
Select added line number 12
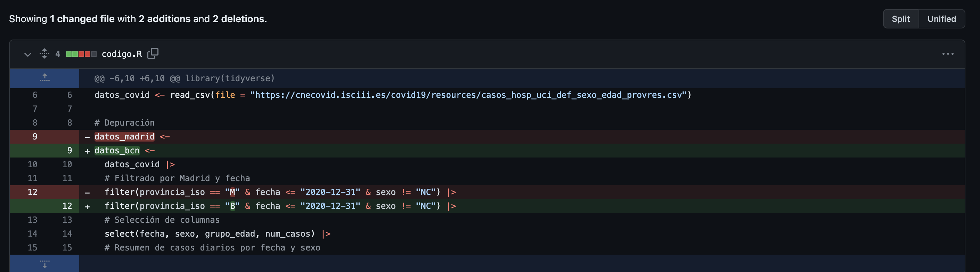67,206
